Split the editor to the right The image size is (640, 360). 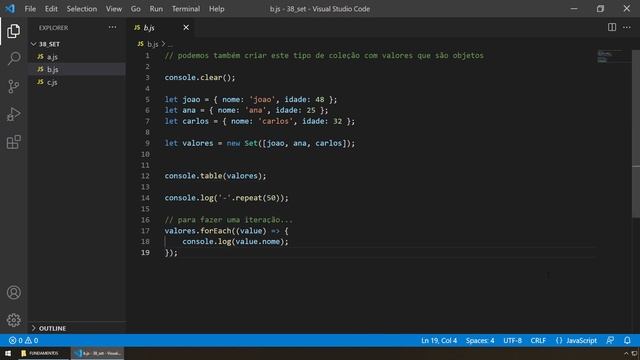pyautogui.click(x=611, y=27)
